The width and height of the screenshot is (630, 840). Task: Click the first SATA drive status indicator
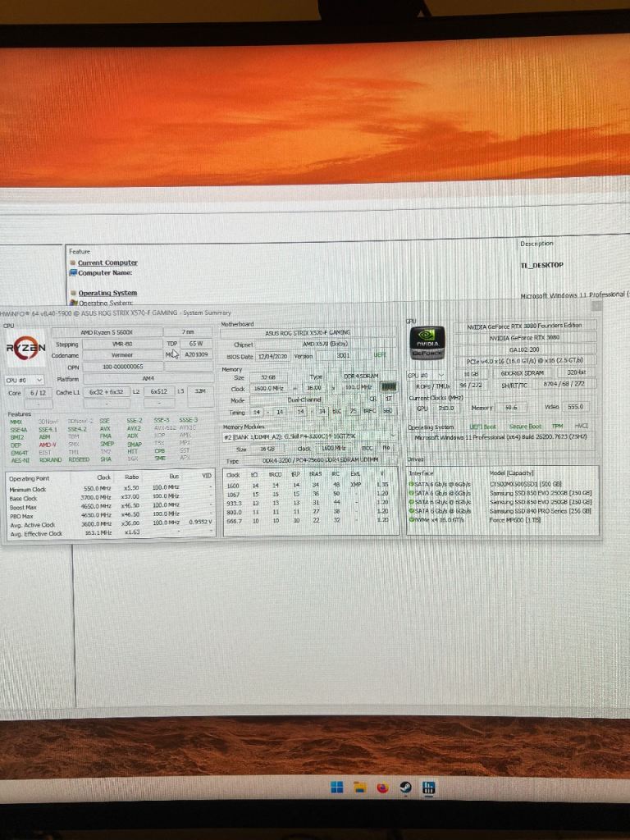(412, 484)
